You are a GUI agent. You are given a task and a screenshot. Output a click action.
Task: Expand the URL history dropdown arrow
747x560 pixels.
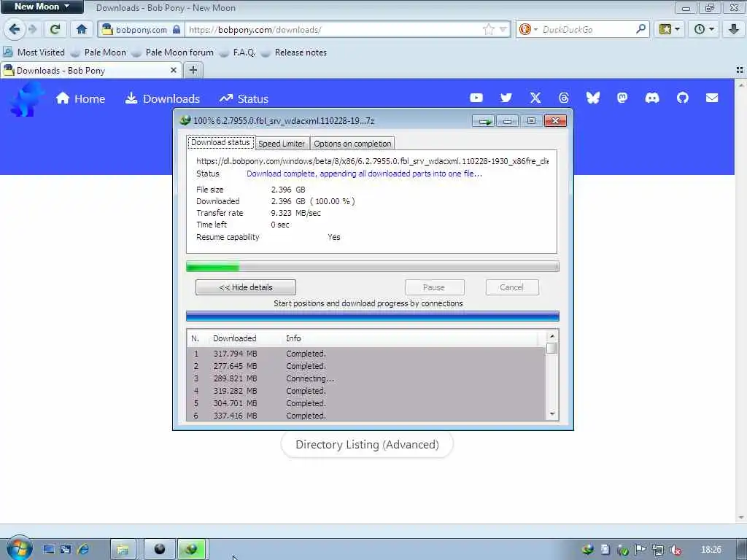[x=503, y=29]
